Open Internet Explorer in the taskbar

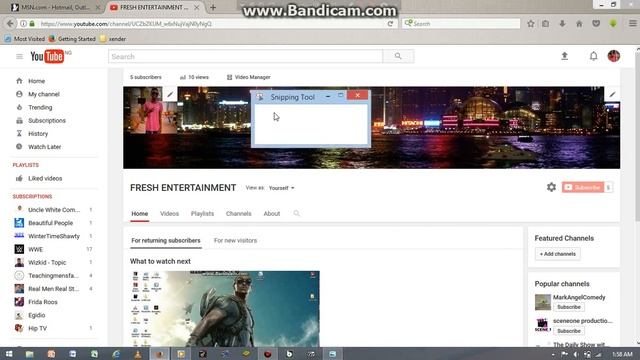(x=116, y=354)
